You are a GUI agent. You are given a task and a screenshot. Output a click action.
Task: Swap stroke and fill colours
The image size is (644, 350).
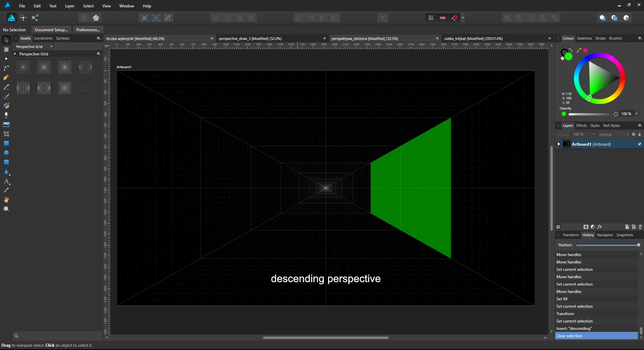pos(571,50)
